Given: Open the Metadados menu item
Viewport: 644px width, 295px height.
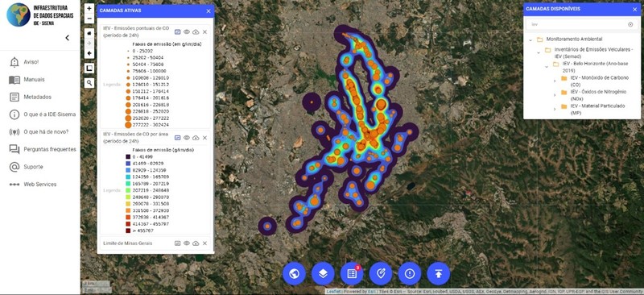Looking at the screenshot, I should 37,97.
